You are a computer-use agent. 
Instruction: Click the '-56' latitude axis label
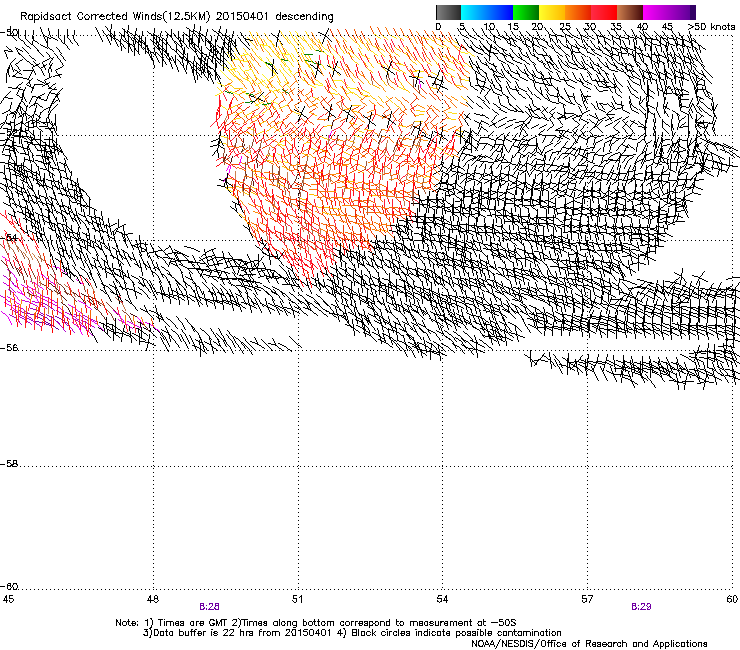pyautogui.click(x=9, y=348)
